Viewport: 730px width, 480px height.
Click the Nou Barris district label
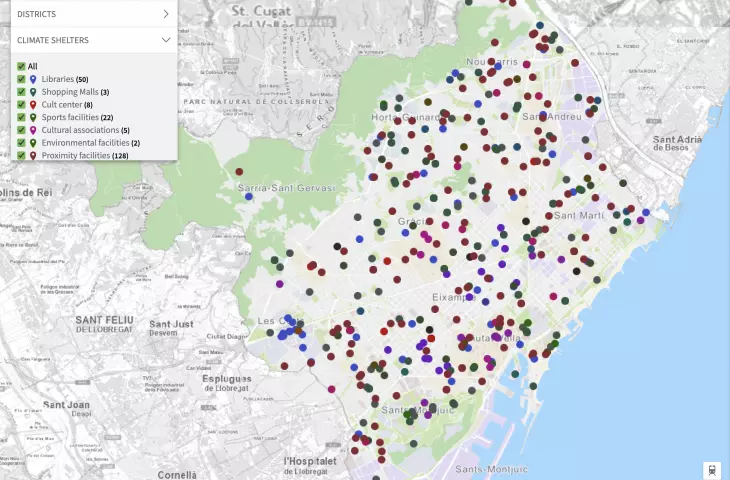492,62
